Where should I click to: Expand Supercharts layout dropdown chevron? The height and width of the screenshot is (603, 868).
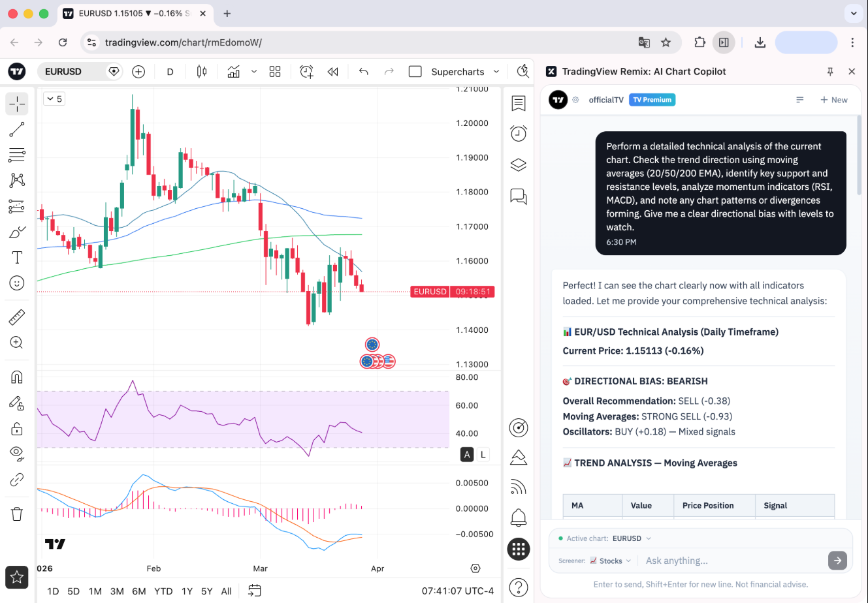coord(496,72)
